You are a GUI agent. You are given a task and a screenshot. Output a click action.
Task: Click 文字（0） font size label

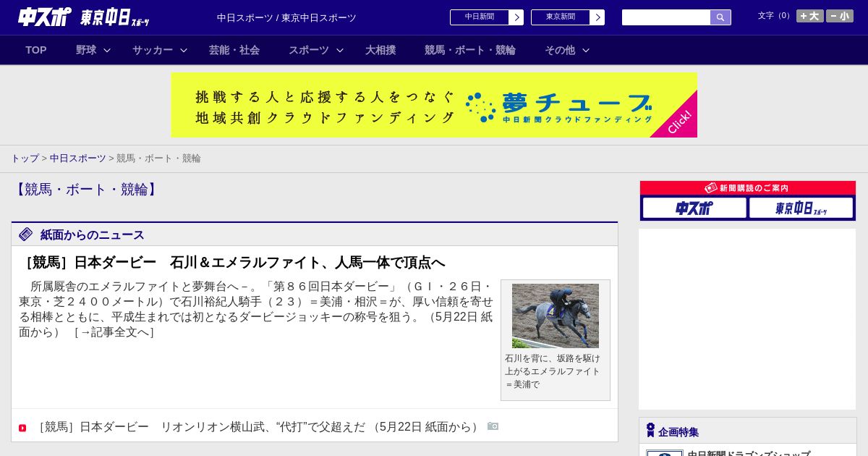click(775, 16)
